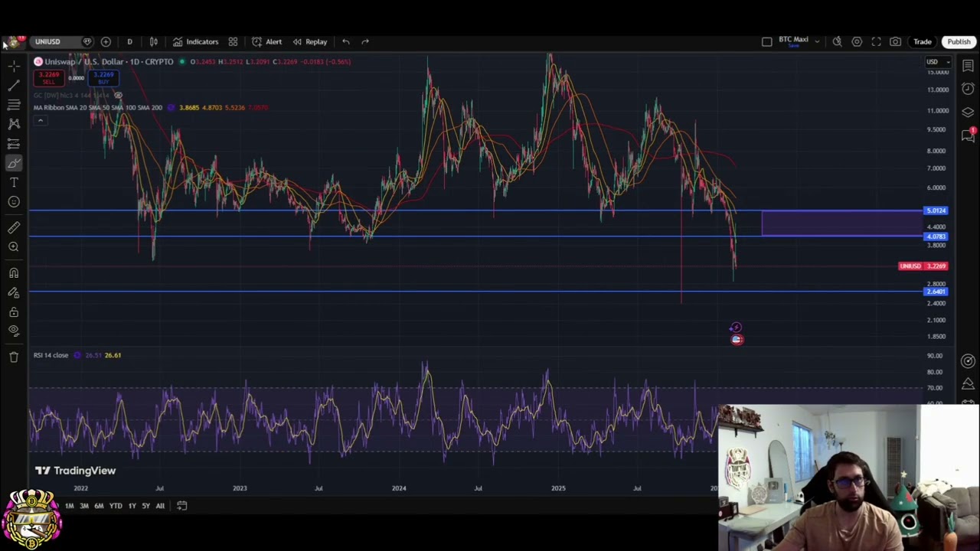This screenshot has width=980, height=551.
Task: Activate the brush drawing tool
Action: (14, 163)
